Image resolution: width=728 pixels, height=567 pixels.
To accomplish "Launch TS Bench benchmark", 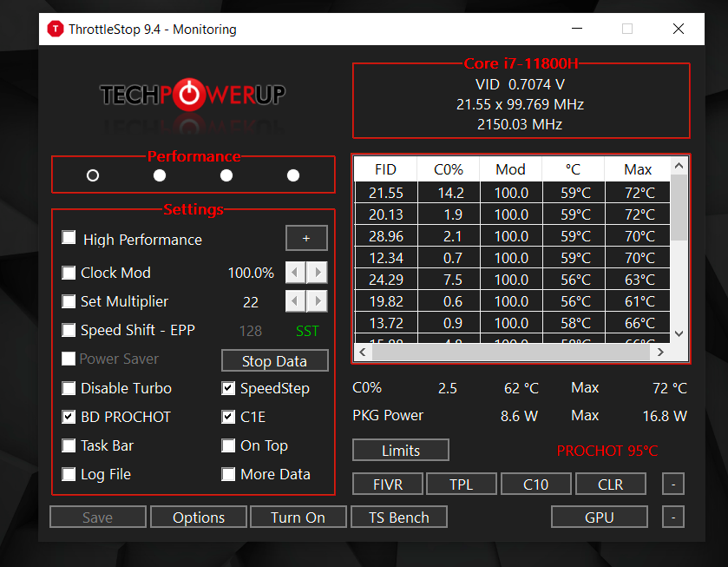I will click(x=399, y=517).
